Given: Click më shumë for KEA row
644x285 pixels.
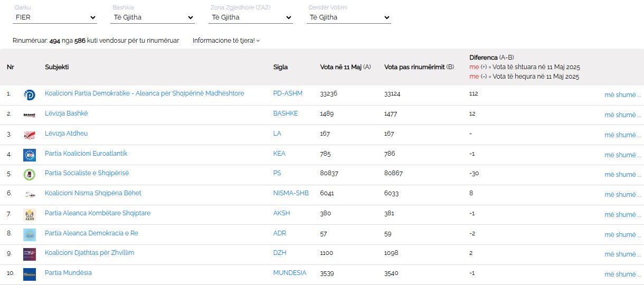Looking at the screenshot, I should pyautogui.click(x=623, y=155).
